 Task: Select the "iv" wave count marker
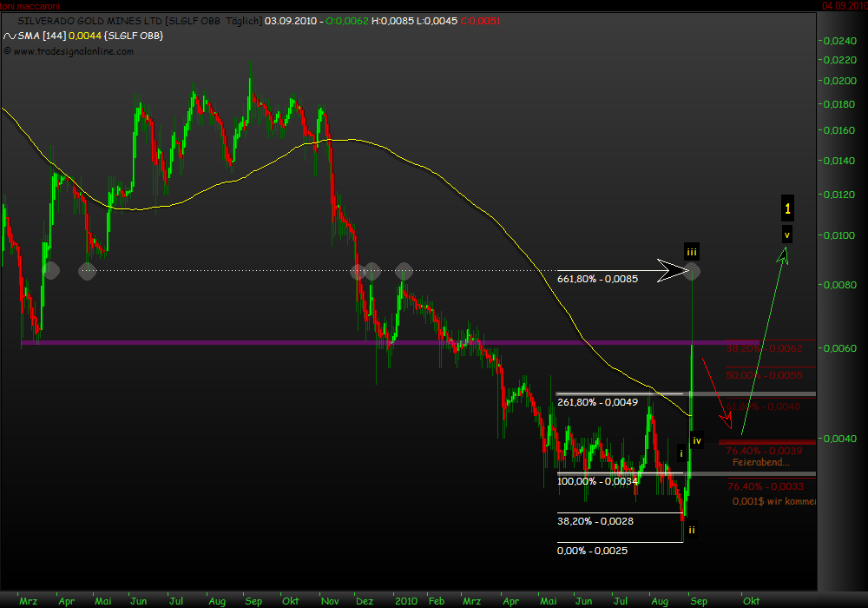[x=697, y=440]
